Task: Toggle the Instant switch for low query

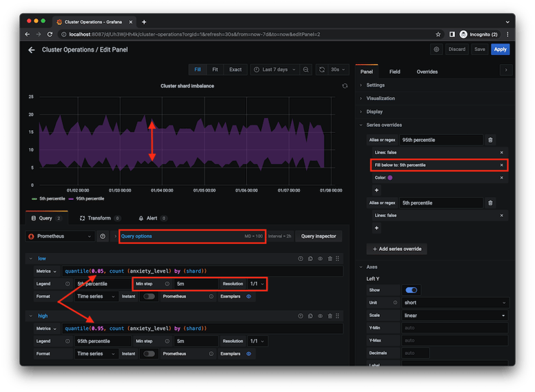Action: coord(148,296)
